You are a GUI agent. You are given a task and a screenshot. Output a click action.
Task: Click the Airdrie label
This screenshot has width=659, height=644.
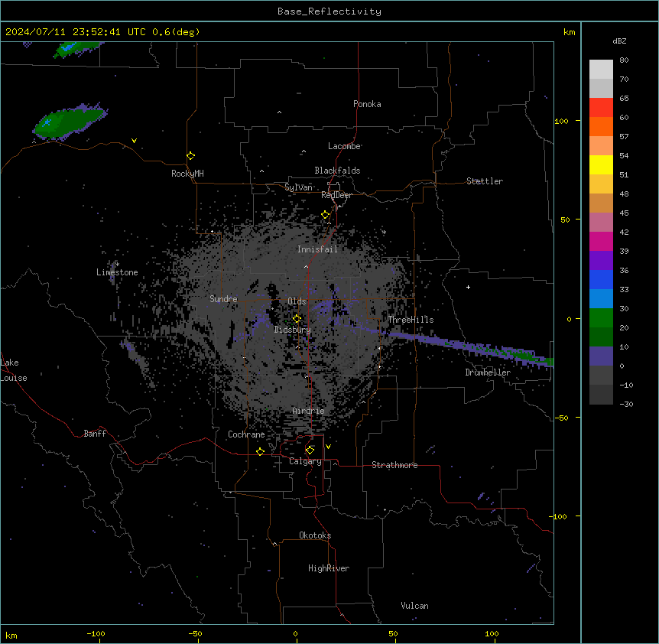coord(309,411)
